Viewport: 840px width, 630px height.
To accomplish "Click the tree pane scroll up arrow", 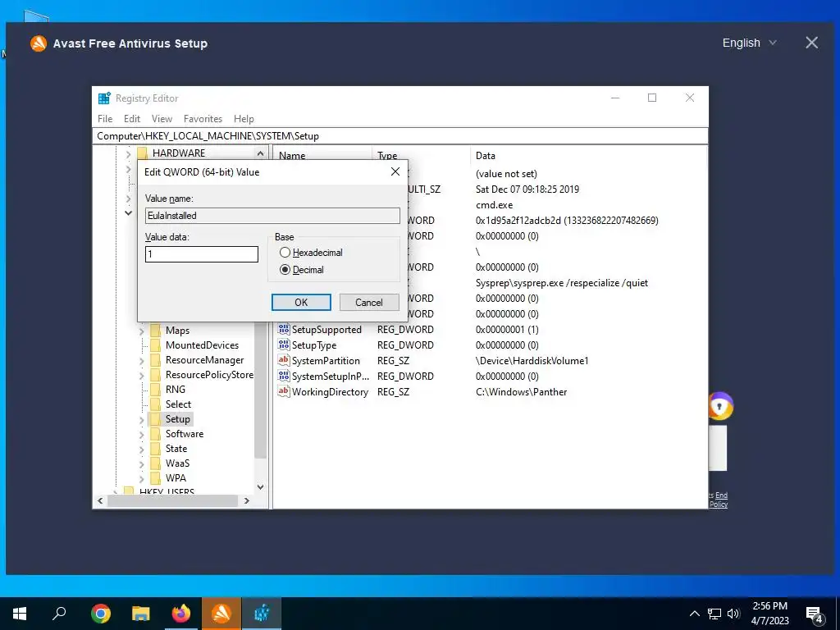I will point(260,153).
